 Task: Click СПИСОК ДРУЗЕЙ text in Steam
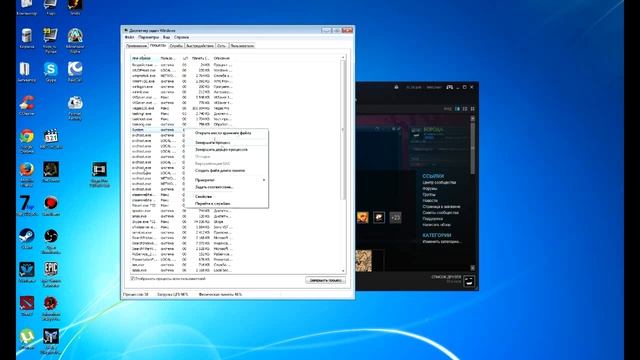(x=446, y=277)
